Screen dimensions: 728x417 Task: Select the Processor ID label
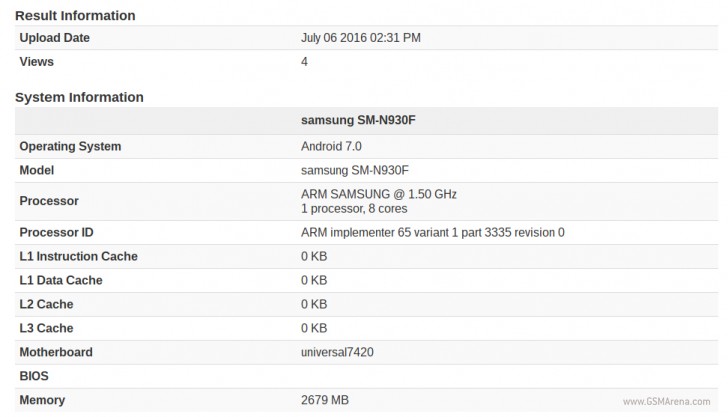tap(56, 232)
